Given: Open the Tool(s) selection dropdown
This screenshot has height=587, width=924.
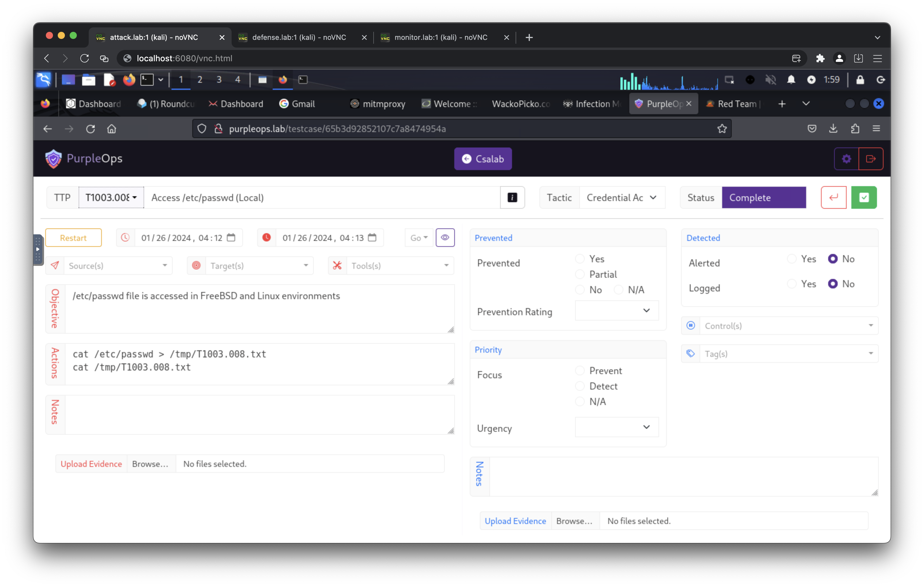Looking at the screenshot, I should pyautogui.click(x=399, y=266).
